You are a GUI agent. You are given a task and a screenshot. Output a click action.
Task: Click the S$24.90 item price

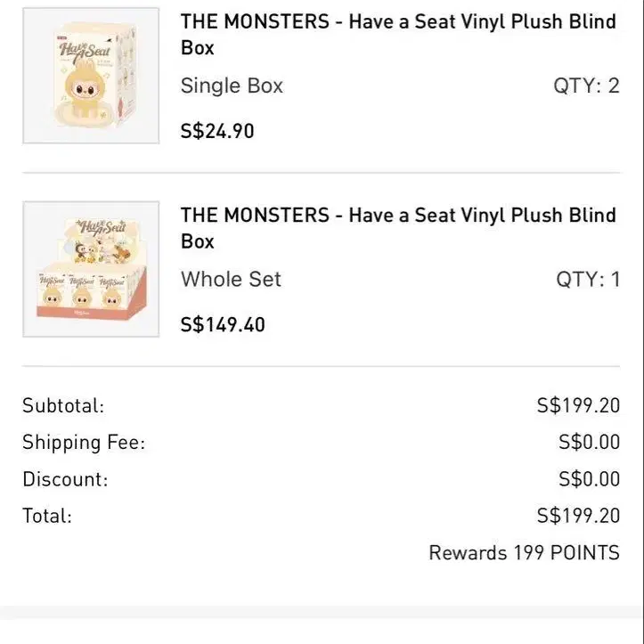(217, 131)
